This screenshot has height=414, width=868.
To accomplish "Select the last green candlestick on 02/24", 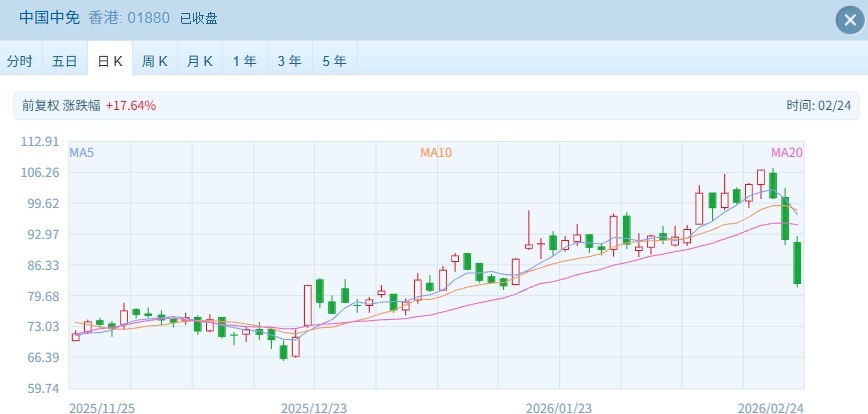I will pyautogui.click(x=797, y=262).
